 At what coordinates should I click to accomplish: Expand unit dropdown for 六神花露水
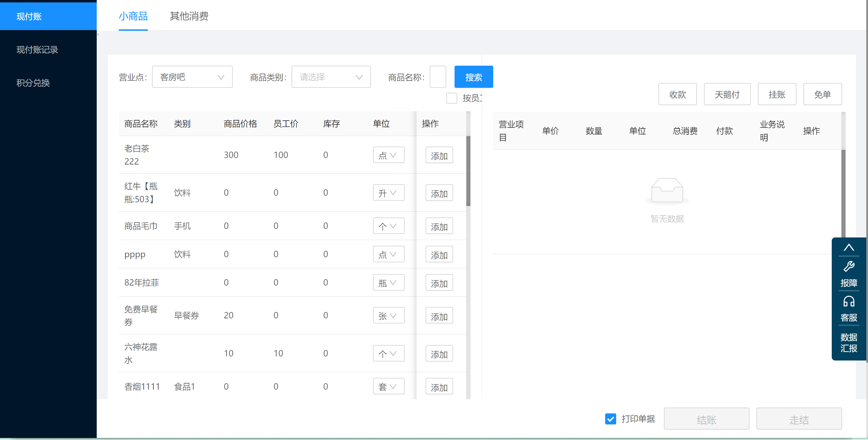pyautogui.click(x=389, y=353)
